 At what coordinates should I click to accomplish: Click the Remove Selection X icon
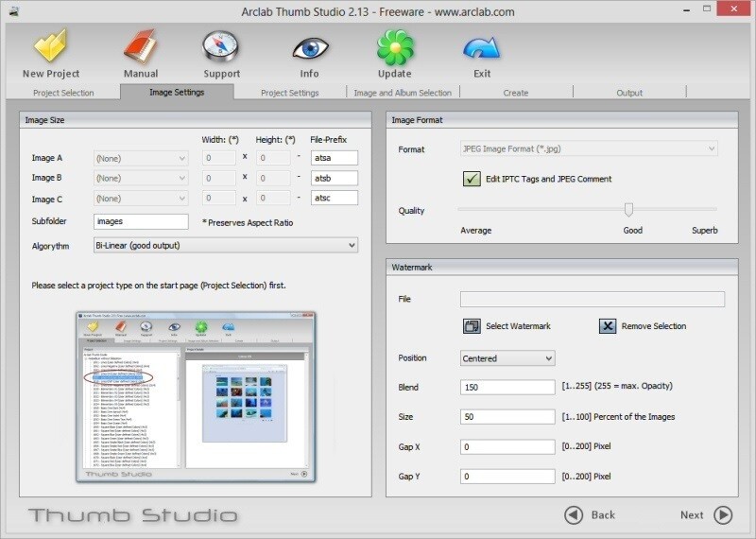tap(608, 326)
